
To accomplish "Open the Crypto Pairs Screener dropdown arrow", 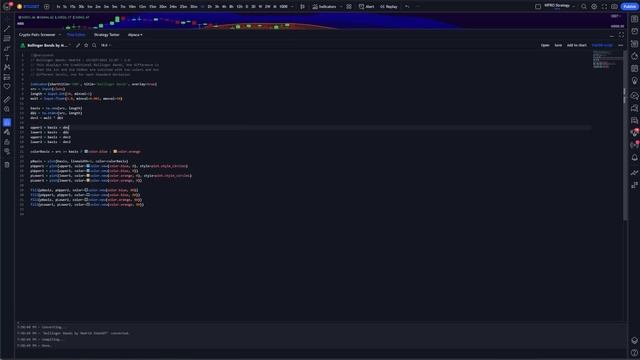I will 60,35.
